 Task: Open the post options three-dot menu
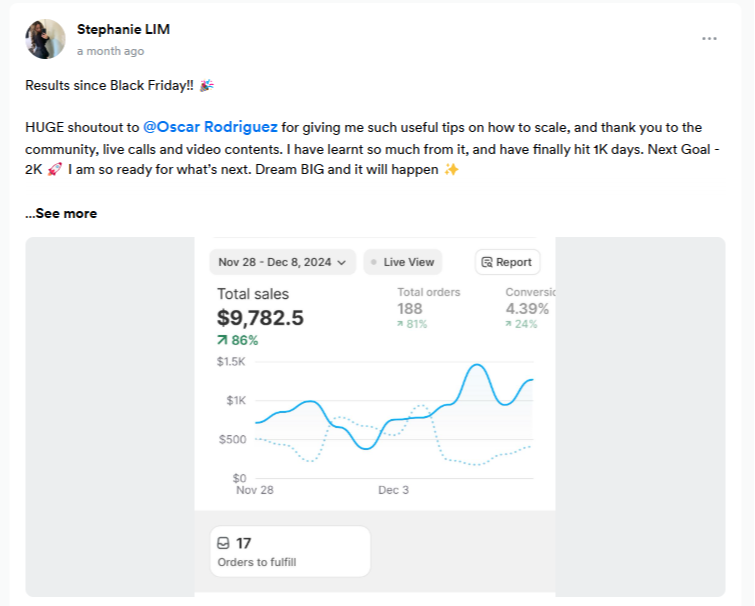709,38
